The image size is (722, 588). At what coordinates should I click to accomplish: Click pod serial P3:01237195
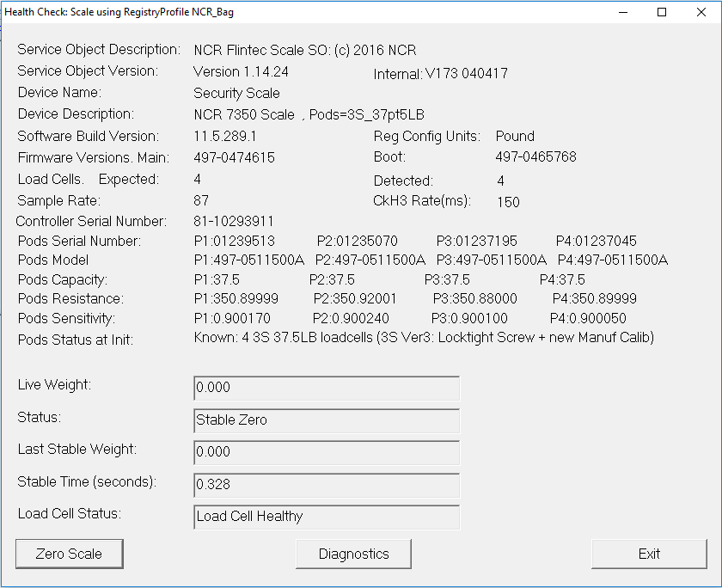pos(476,241)
